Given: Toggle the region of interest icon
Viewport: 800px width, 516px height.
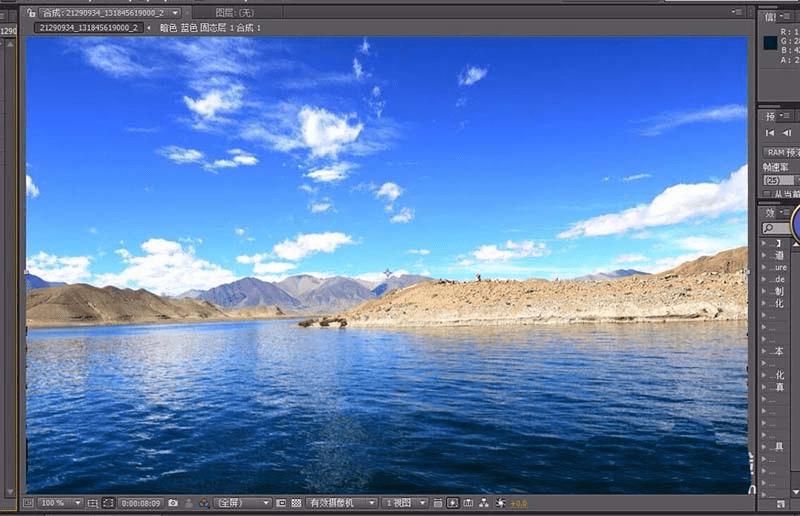Looking at the screenshot, I should [281, 503].
